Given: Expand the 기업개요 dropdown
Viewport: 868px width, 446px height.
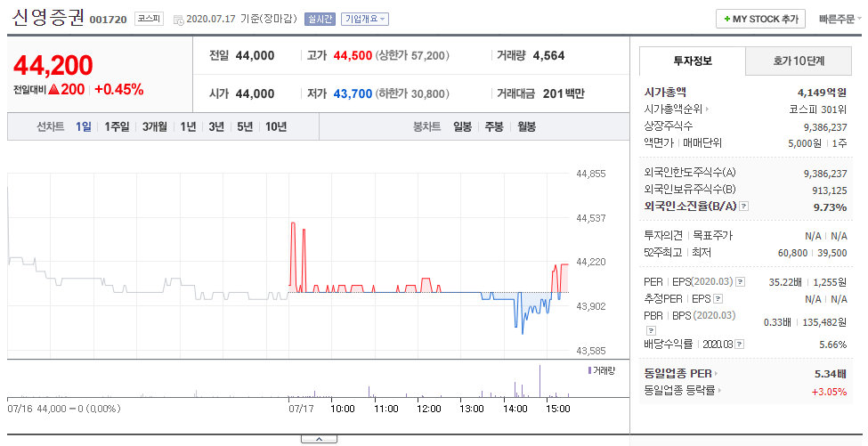Looking at the screenshot, I should [365, 19].
